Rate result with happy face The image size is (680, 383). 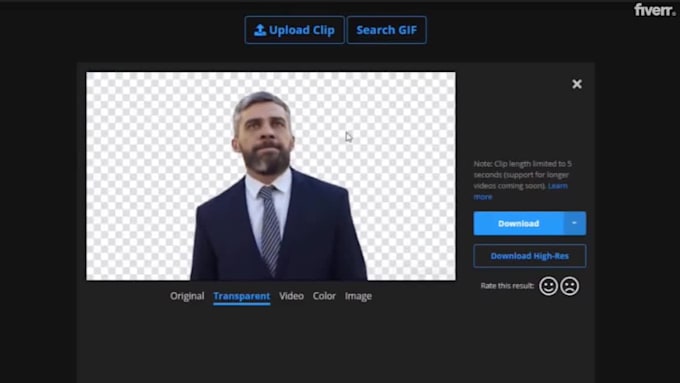click(x=548, y=286)
